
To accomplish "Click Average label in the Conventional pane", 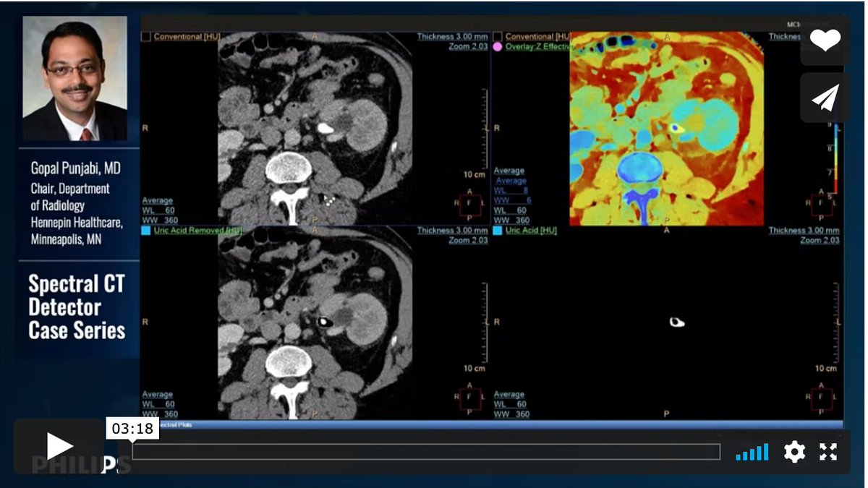I will (x=158, y=201).
